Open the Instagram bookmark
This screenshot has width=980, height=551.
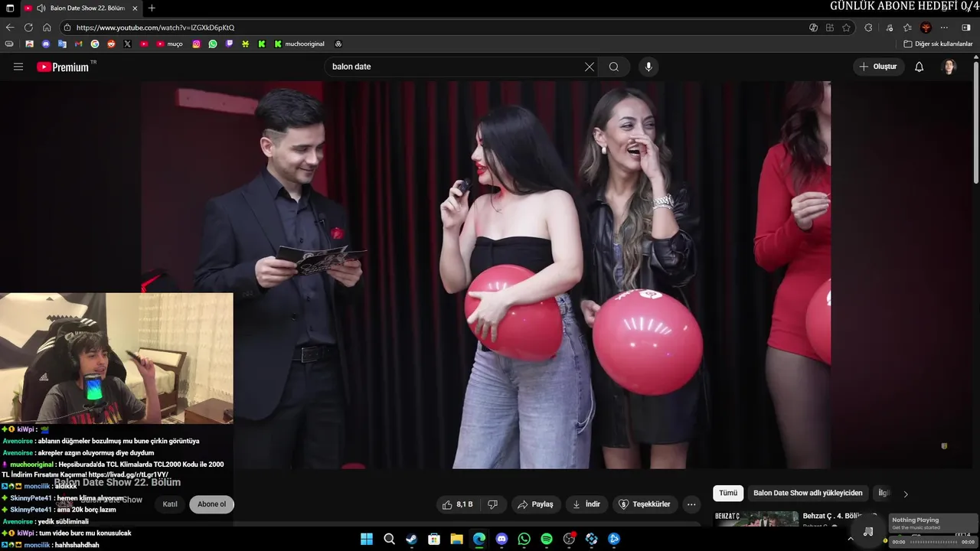click(196, 44)
